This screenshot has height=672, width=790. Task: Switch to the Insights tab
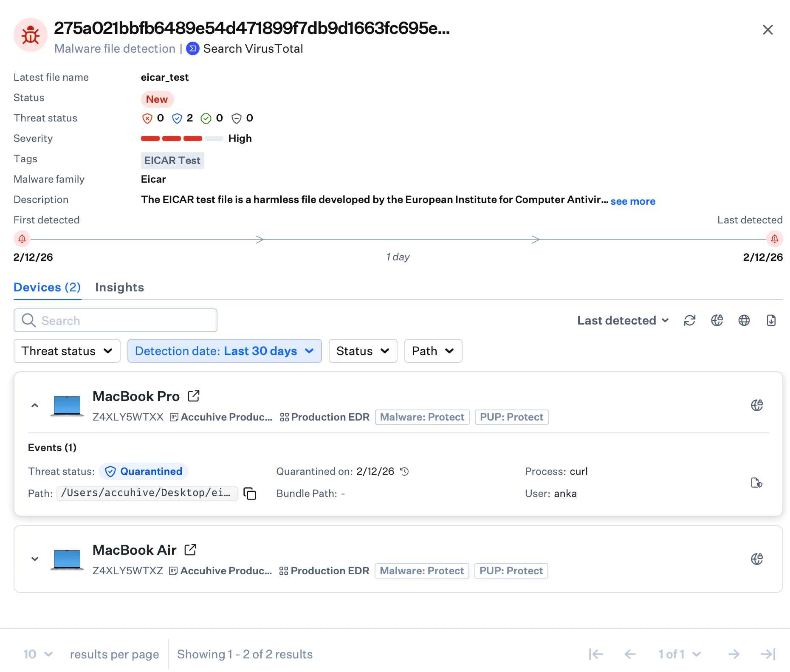[119, 288]
